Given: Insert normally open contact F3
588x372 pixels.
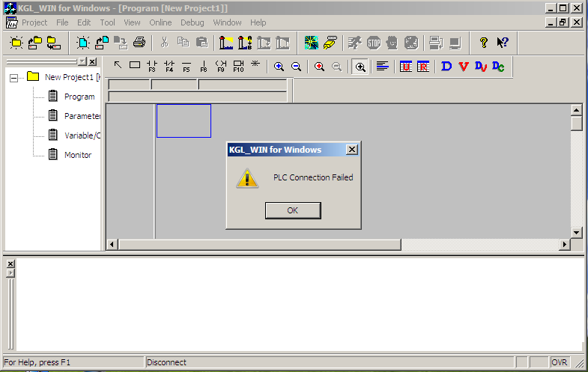Looking at the screenshot, I should click(152, 66).
